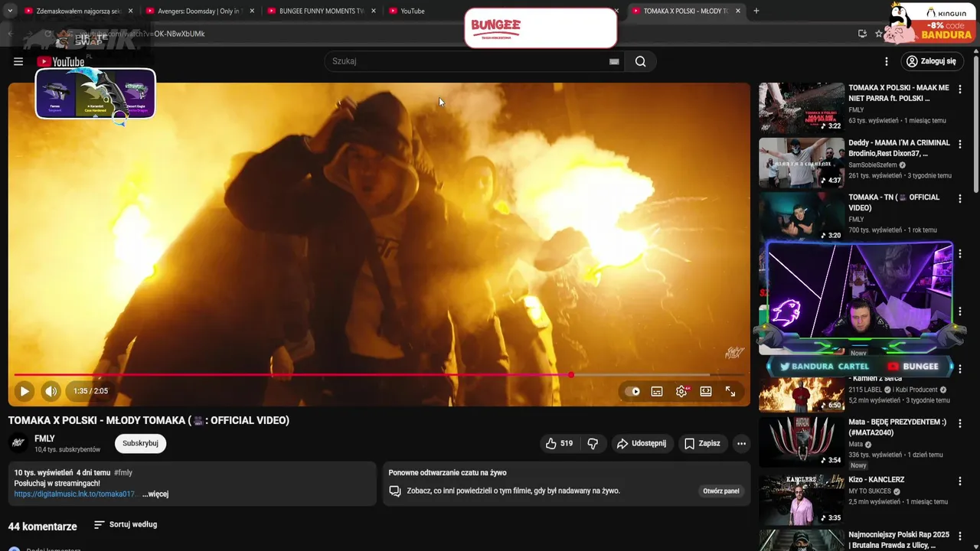
Task: Click the Zaloguj się sign-in button
Action: point(930,61)
